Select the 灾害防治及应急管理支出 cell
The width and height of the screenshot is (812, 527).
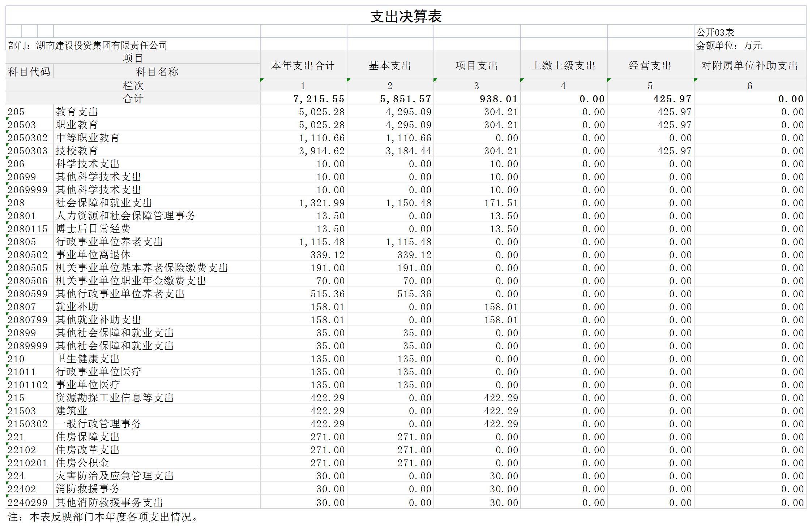click(x=157, y=476)
